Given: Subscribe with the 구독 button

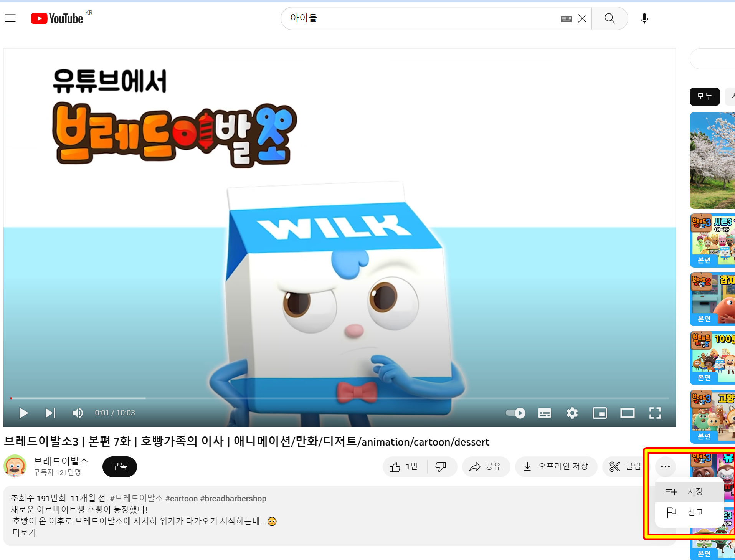Looking at the screenshot, I should pyautogui.click(x=120, y=466).
